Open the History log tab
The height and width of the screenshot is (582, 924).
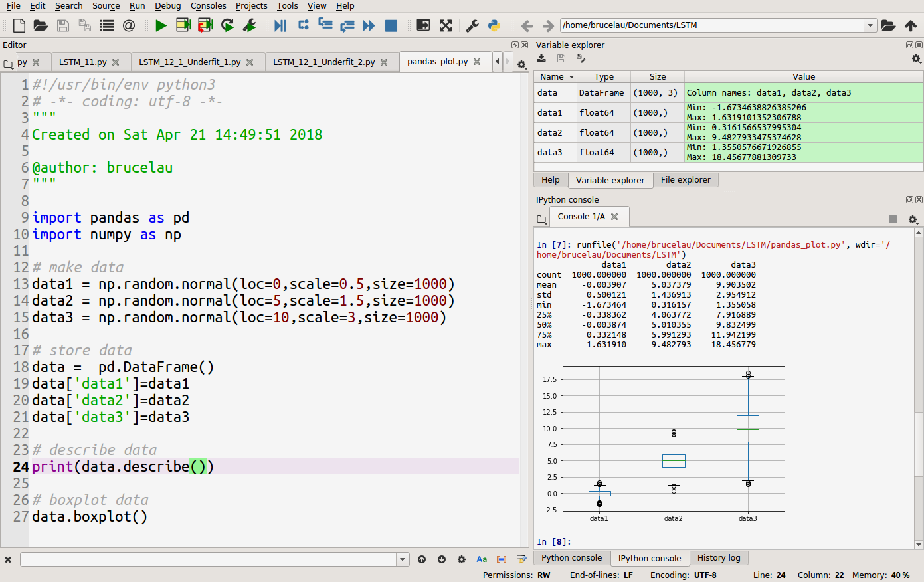click(x=719, y=558)
